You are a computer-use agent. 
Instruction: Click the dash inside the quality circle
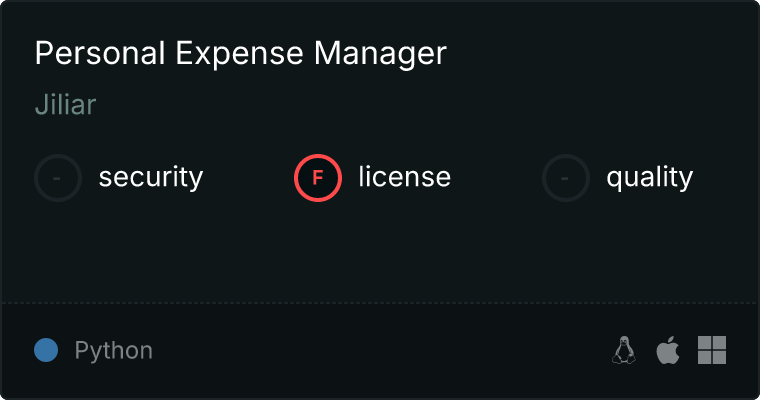(566, 178)
